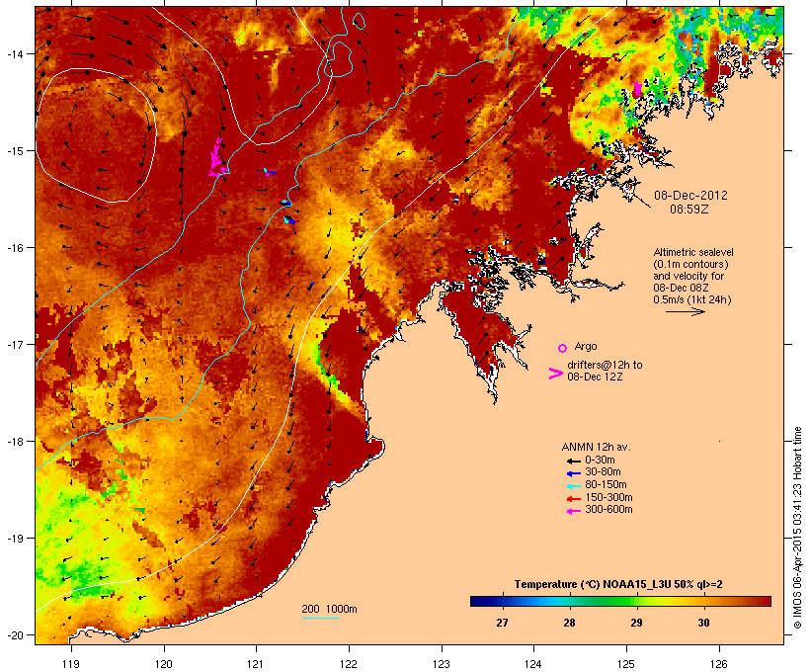Click the time label 08:59Z

pos(689,210)
